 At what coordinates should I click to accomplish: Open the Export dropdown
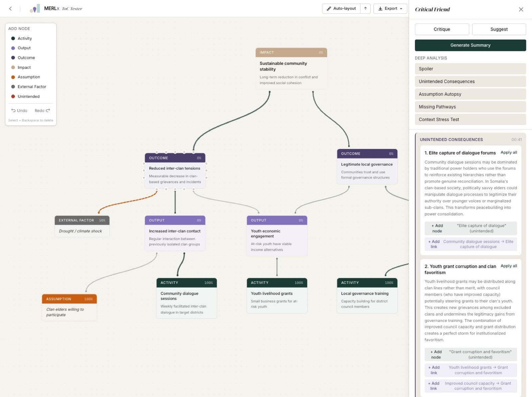pyautogui.click(x=390, y=9)
